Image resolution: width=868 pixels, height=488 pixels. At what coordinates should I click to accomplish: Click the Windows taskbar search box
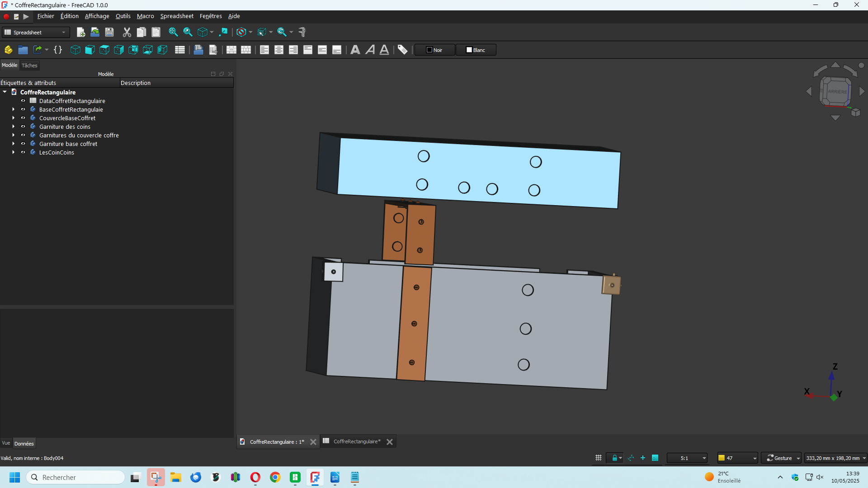point(75,477)
